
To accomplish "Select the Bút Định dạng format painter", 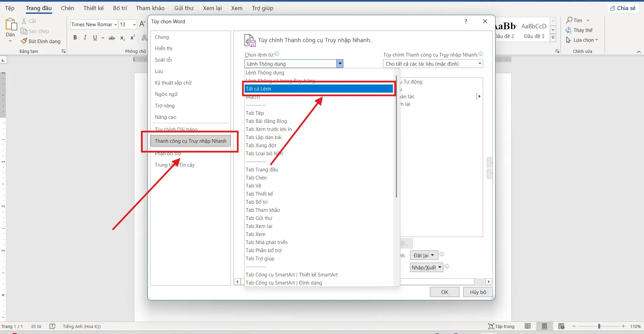I will (x=41, y=41).
